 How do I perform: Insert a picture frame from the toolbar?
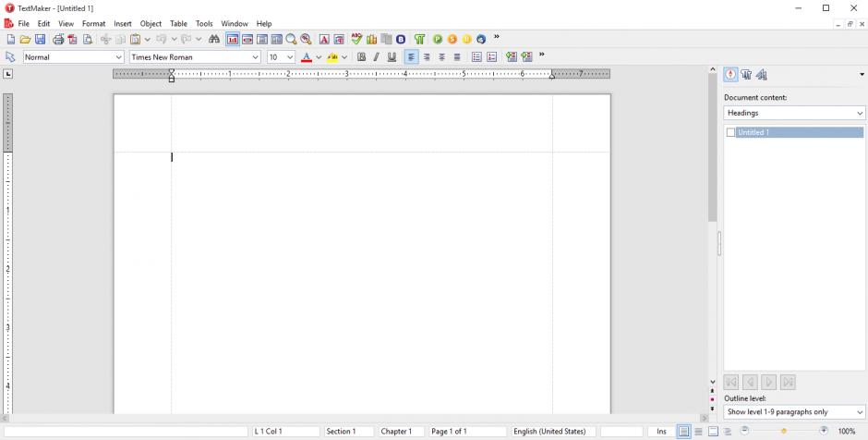click(339, 40)
